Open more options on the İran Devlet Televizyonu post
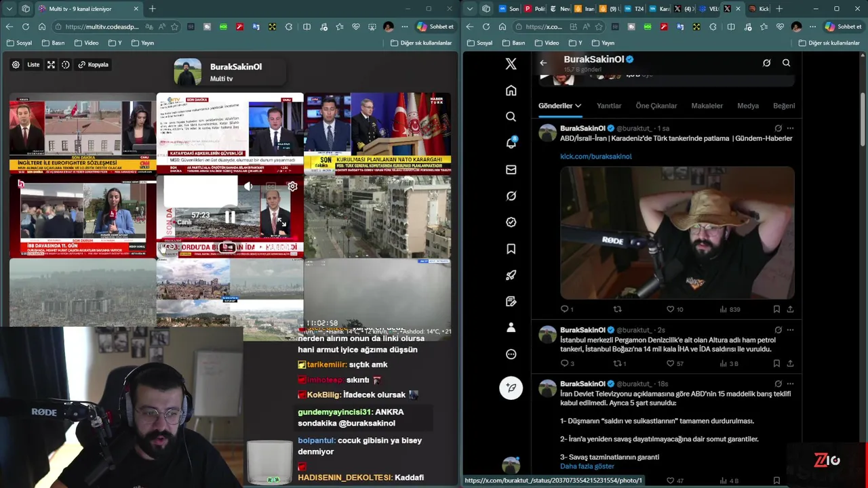The image size is (868, 488). [x=790, y=384]
